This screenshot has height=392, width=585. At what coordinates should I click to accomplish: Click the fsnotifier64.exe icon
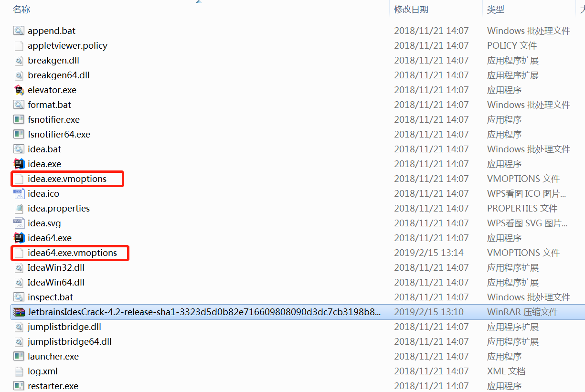[19, 134]
